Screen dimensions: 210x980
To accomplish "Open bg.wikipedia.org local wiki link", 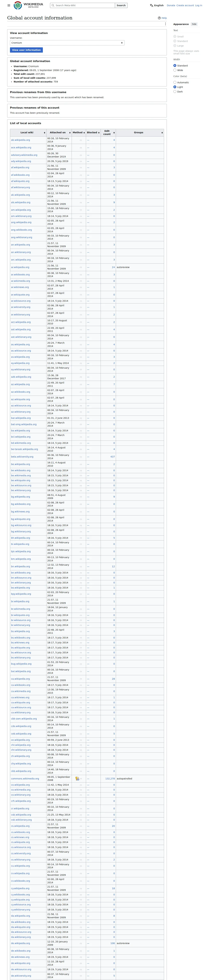I will point(21,497).
